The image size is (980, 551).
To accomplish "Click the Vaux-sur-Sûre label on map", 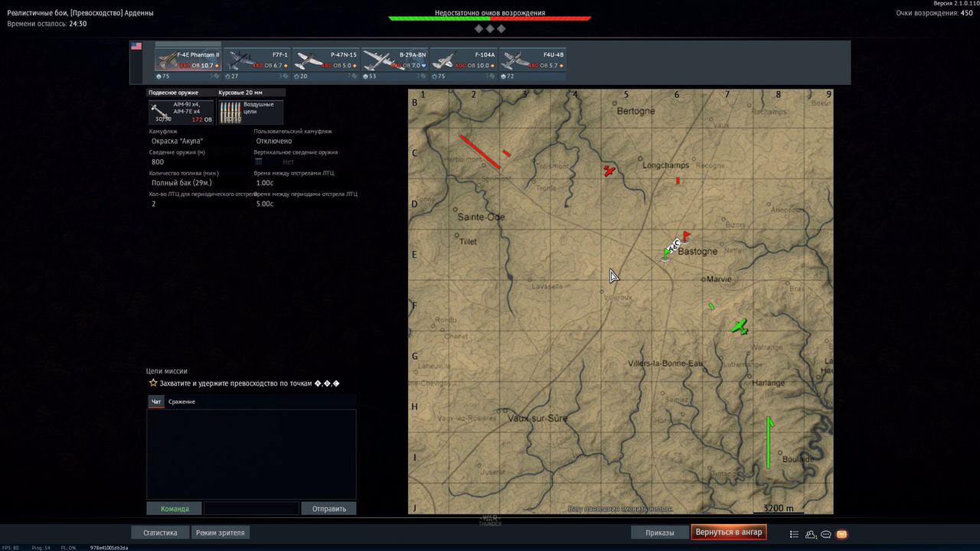I will [537, 419].
